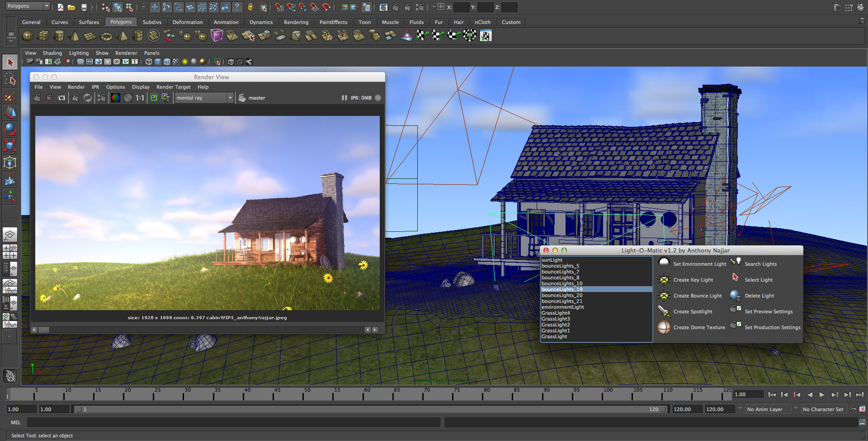Open the mental ray renderer dropdown
This screenshot has height=441, width=868.
(x=204, y=98)
